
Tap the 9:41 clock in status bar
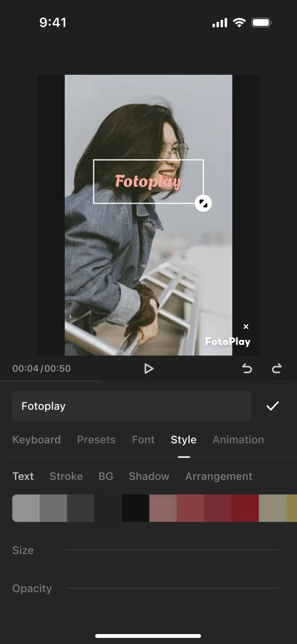click(x=53, y=22)
